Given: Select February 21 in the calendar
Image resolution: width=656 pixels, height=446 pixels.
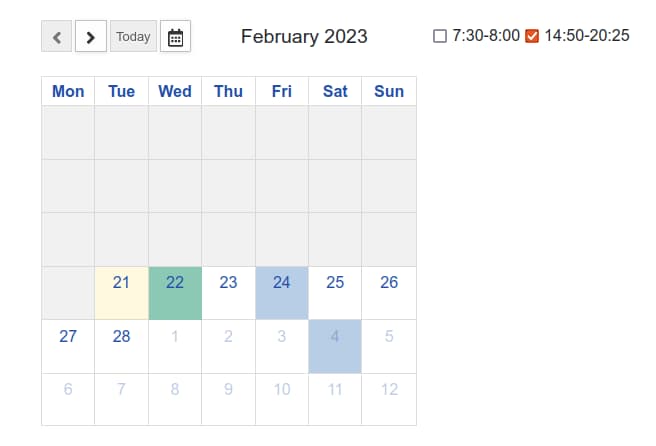Looking at the screenshot, I should pos(122,292).
